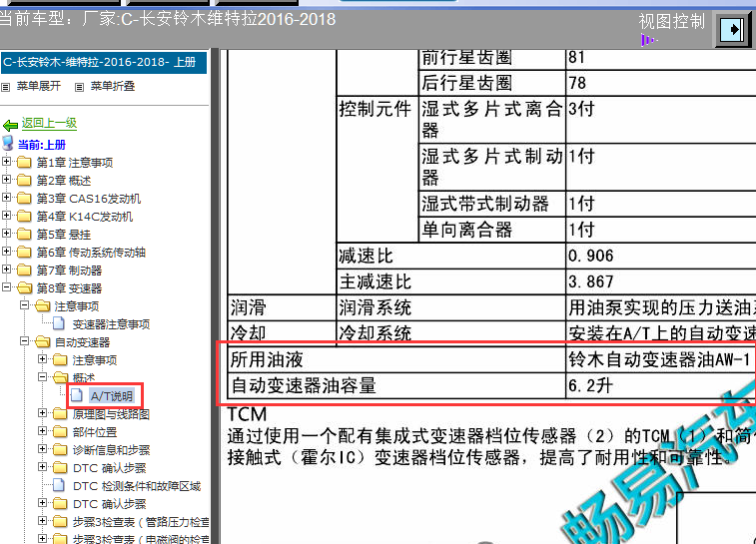The image size is (756, 544).
Task: Collapse the 自动变速器 node
Action: pos(25,341)
